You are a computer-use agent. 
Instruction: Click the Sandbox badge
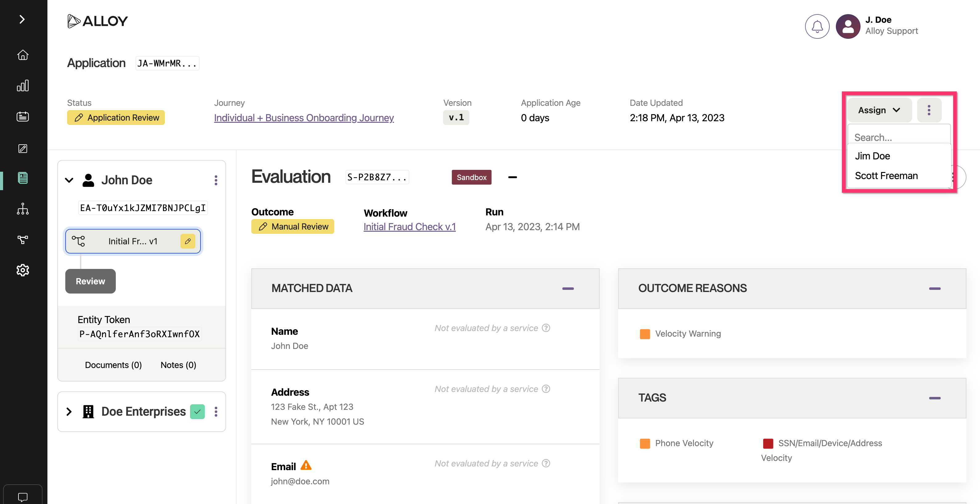click(472, 177)
